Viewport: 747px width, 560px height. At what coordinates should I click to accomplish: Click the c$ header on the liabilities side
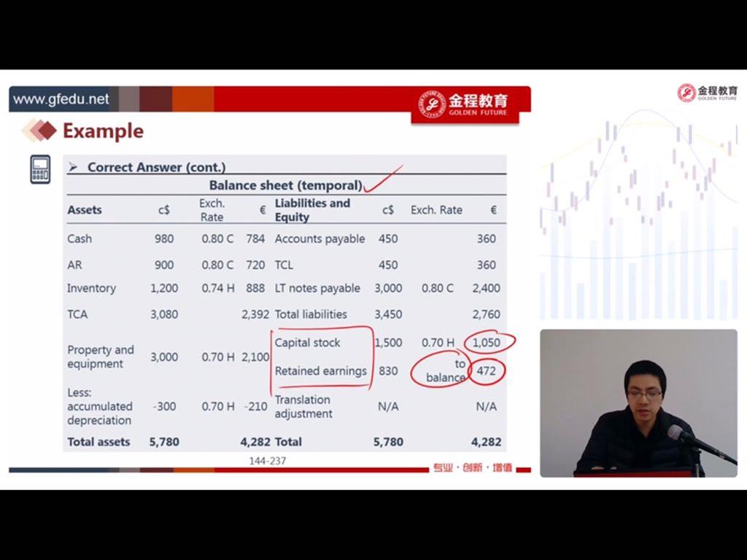pyautogui.click(x=388, y=210)
